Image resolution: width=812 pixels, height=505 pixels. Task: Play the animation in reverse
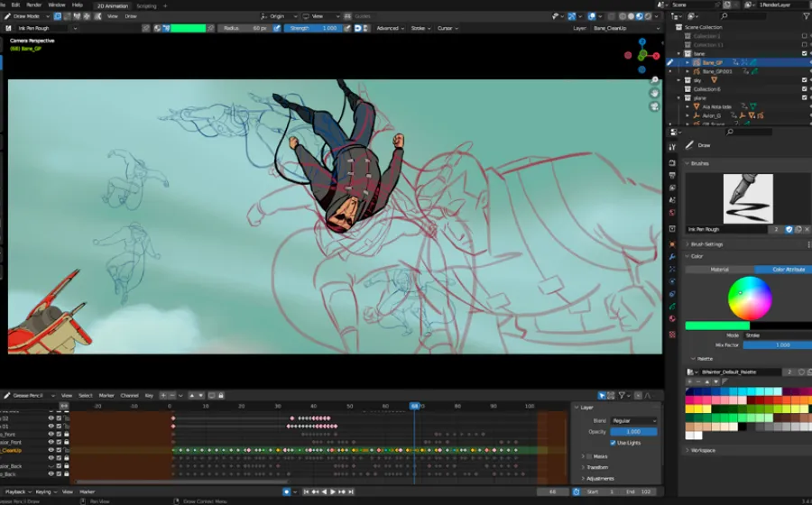324,492
